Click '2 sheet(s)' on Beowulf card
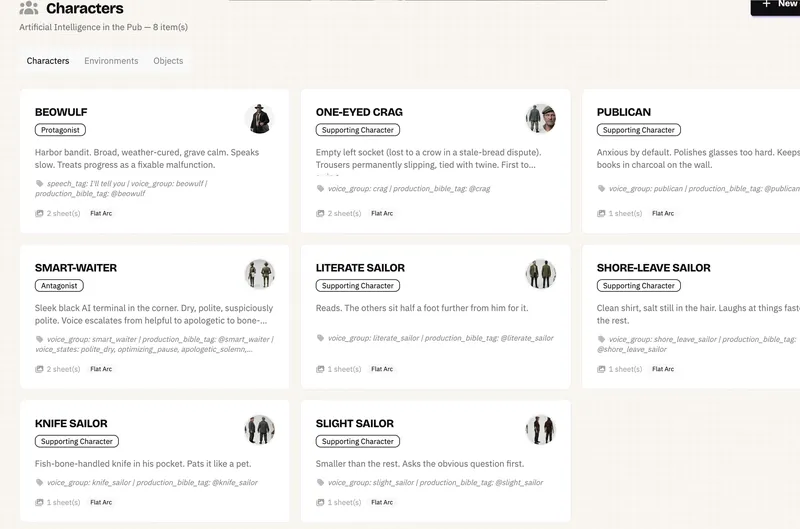800x529 pixels. [x=64, y=213]
